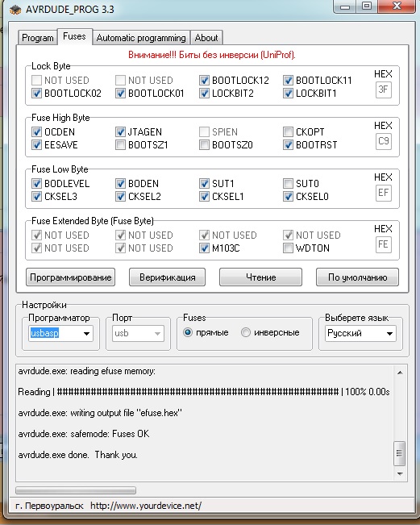Screen dimensions: 420x525
Task: Toggle the CKOPT fuse checkbox
Action: click(x=288, y=132)
